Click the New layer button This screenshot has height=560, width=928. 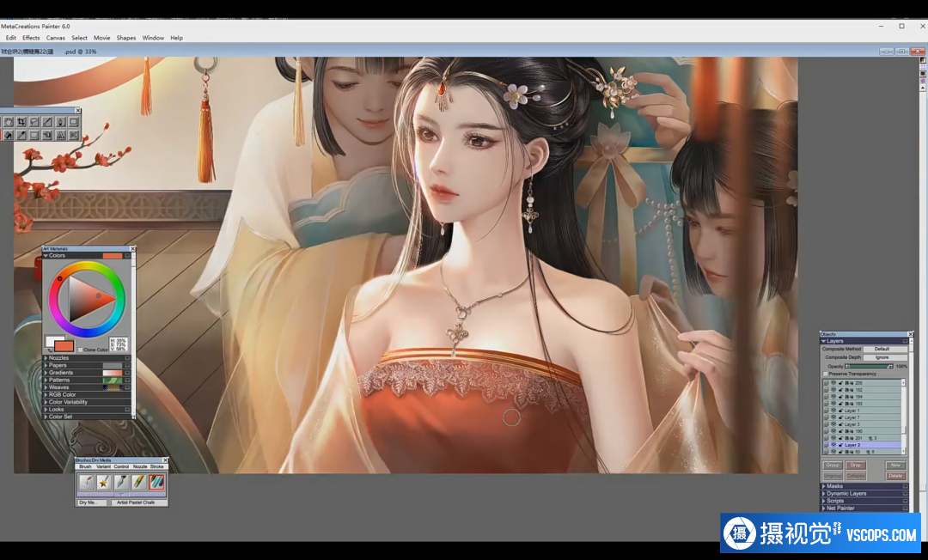(895, 465)
